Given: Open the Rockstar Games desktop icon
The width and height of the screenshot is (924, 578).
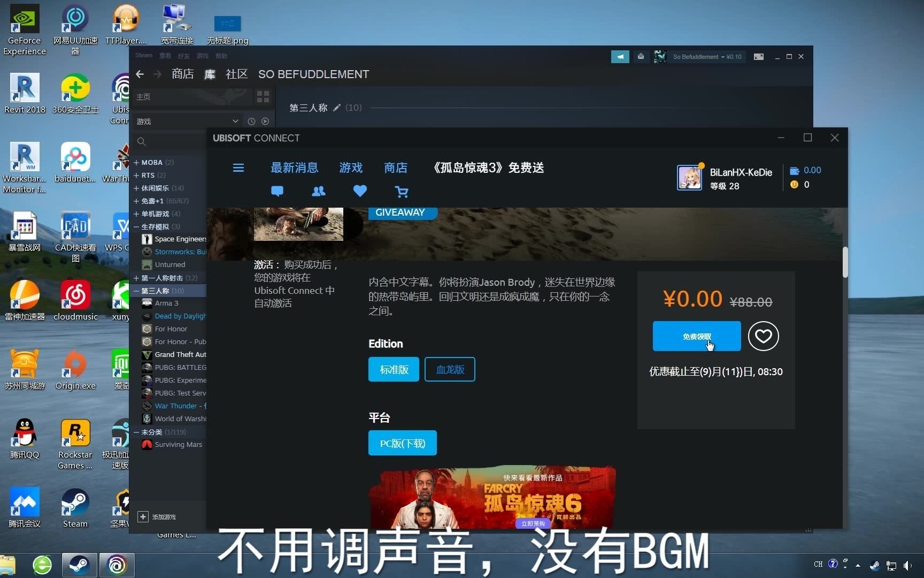Looking at the screenshot, I should pyautogui.click(x=75, y=444).
